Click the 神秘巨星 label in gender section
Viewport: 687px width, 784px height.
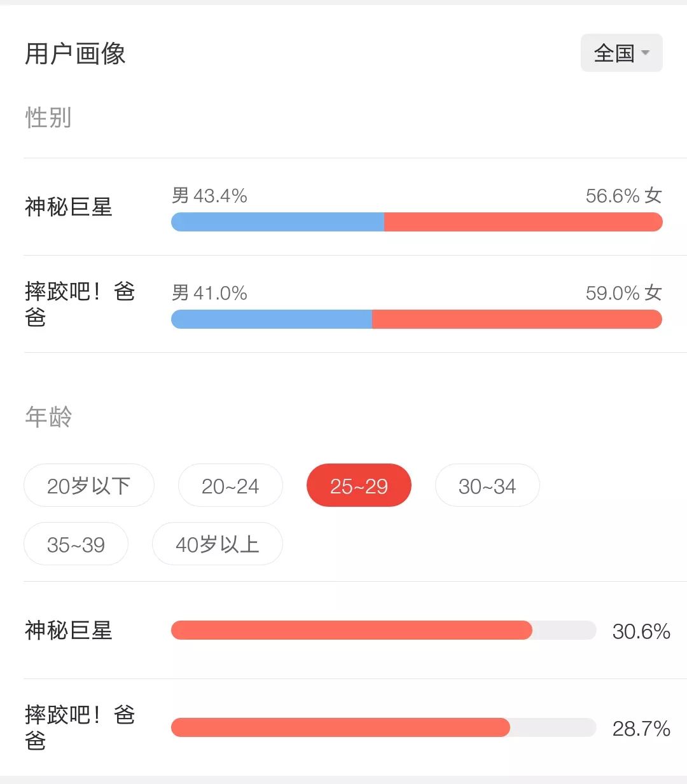pos(69,207)
